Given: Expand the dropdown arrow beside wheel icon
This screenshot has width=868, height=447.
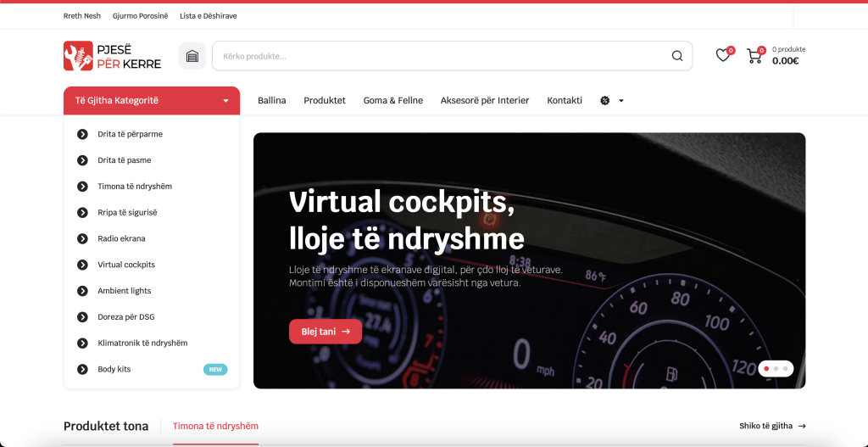Looking at the screenshot, I should (621, 101).
